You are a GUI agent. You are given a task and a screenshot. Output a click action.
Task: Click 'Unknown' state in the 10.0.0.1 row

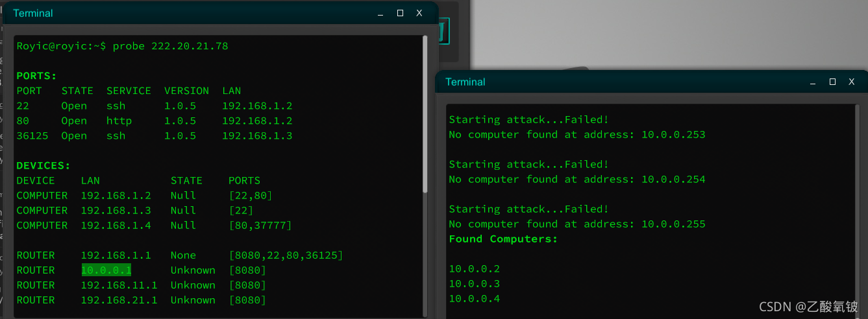click(x=193, y=270)
